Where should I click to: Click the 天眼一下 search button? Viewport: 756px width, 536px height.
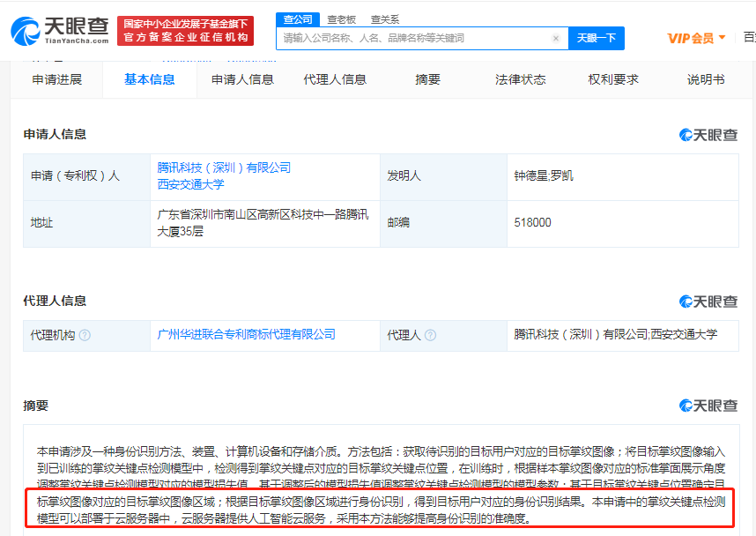(x=597, y=38)
